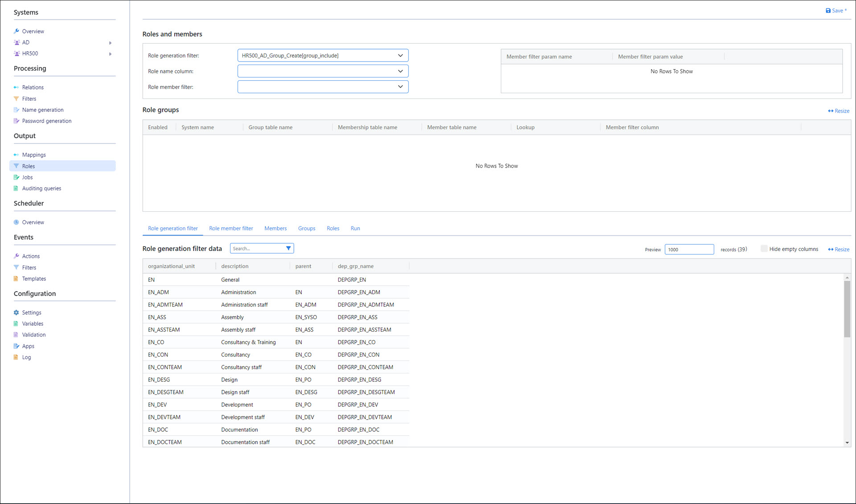Switch to the Members tab
The image size is (856, 504).
click(275, 229)
